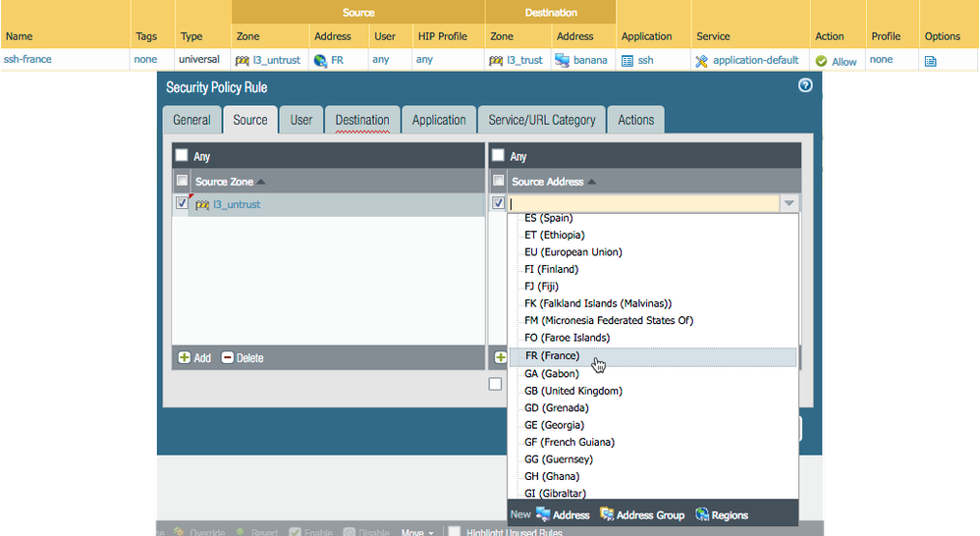The width and height of the screenshot is (980, 536).
Task: Click the New Address icon in dropdown footer
Action: click(543, 514)
